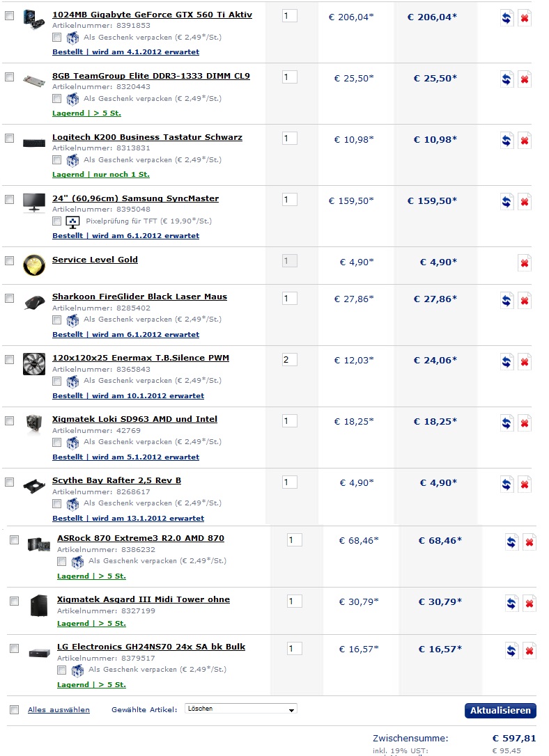
Task: Click 'Lagernd | nur noch 1 St.' link
Action: (x=101, y=174)
